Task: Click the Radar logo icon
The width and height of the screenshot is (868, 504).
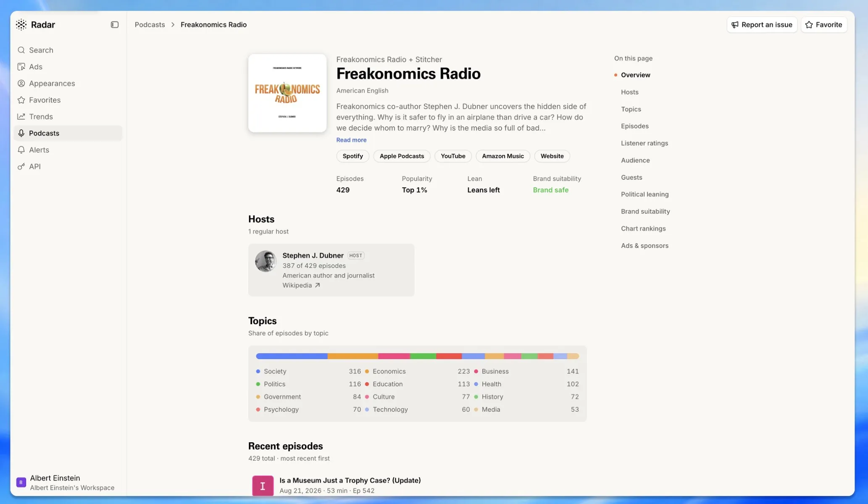Action: pos(21,25)
